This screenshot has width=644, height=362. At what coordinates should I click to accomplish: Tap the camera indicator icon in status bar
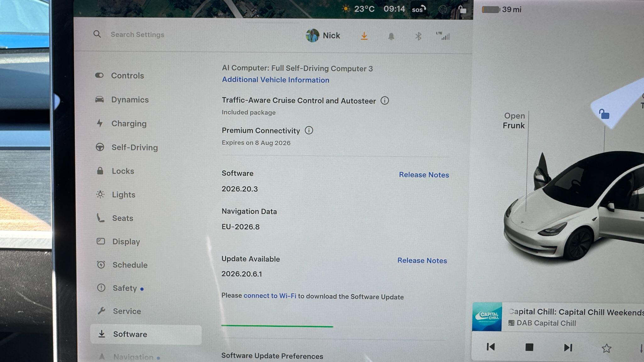coord(442,9)
